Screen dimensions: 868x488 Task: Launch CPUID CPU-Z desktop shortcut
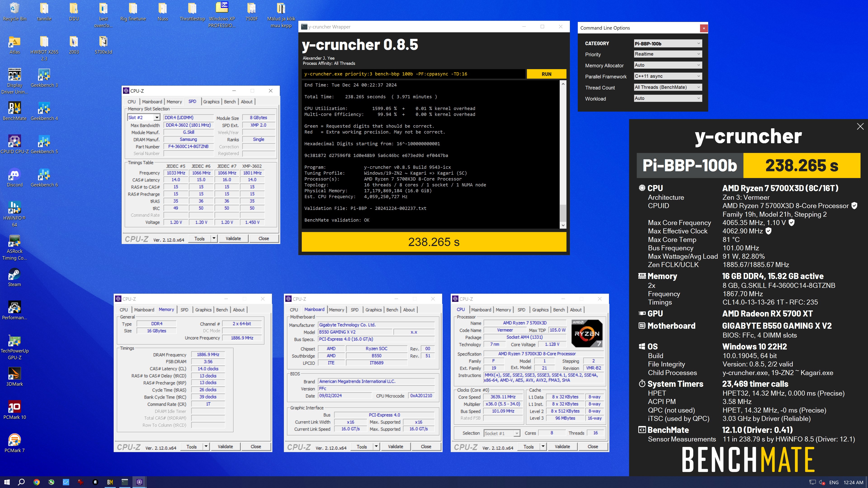pyautogui.click(x=14, y=145)
